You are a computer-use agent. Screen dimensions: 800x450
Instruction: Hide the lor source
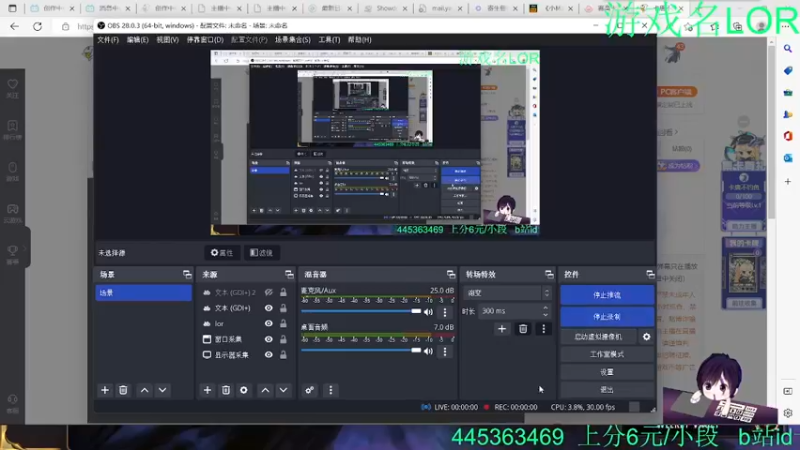coord(268,323)
